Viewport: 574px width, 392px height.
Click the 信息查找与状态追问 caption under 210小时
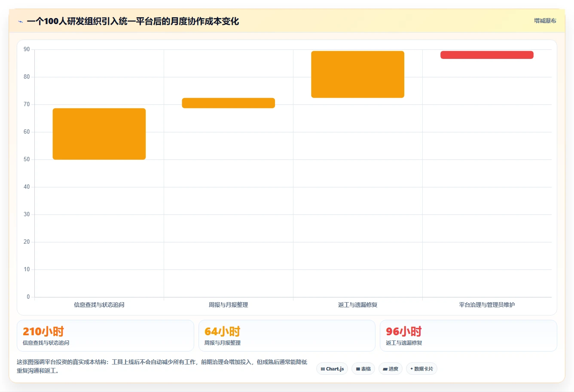point(46,343)
